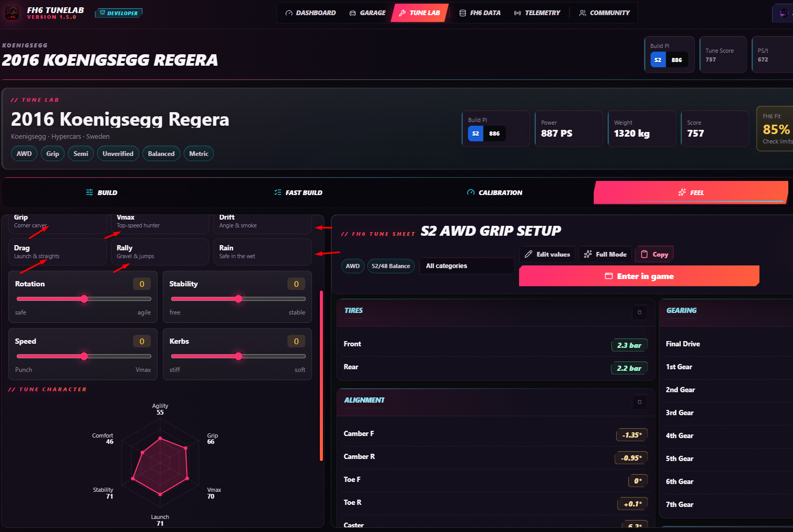The image size is (793, 532).
Task: Click the PS/t 672 card
Action: click(x=773, y=55)
